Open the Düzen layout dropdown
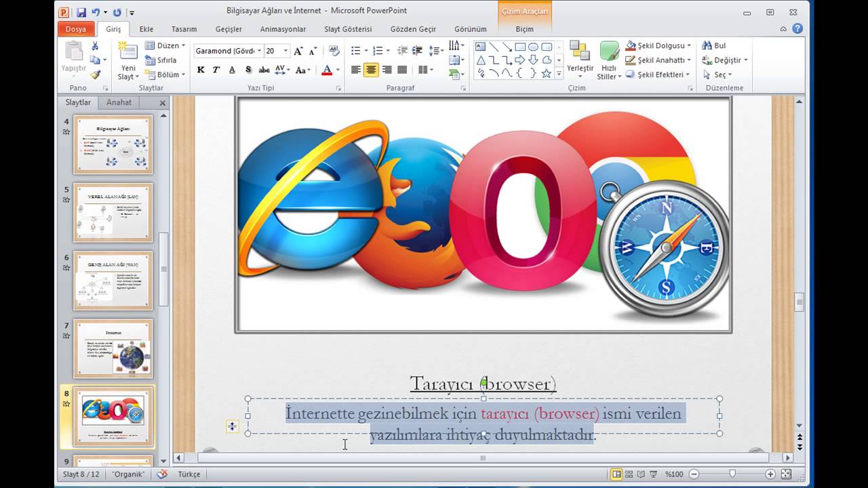868x488 pixels. point(166,45)
